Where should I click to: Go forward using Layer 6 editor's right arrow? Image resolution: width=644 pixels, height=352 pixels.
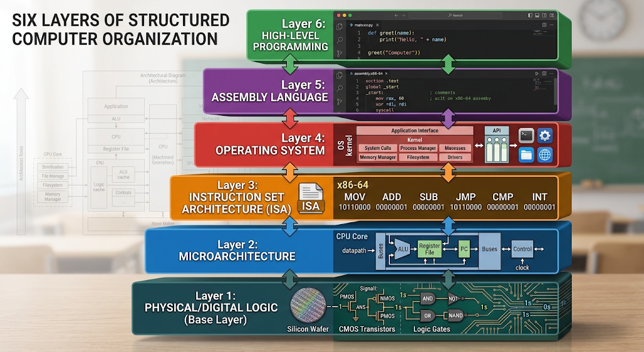(404, 15)
